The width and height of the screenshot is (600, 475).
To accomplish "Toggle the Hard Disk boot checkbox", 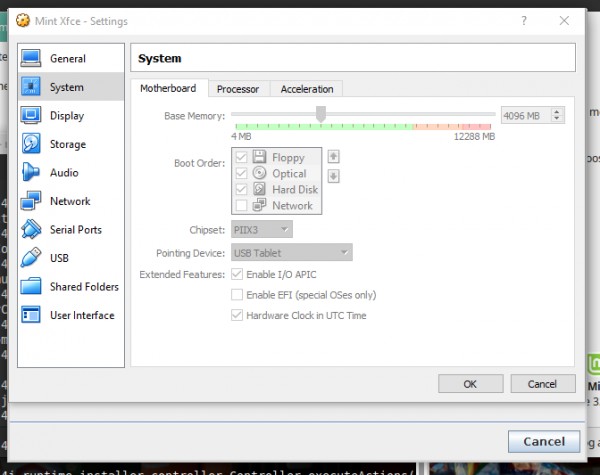I will pos(241,189).
